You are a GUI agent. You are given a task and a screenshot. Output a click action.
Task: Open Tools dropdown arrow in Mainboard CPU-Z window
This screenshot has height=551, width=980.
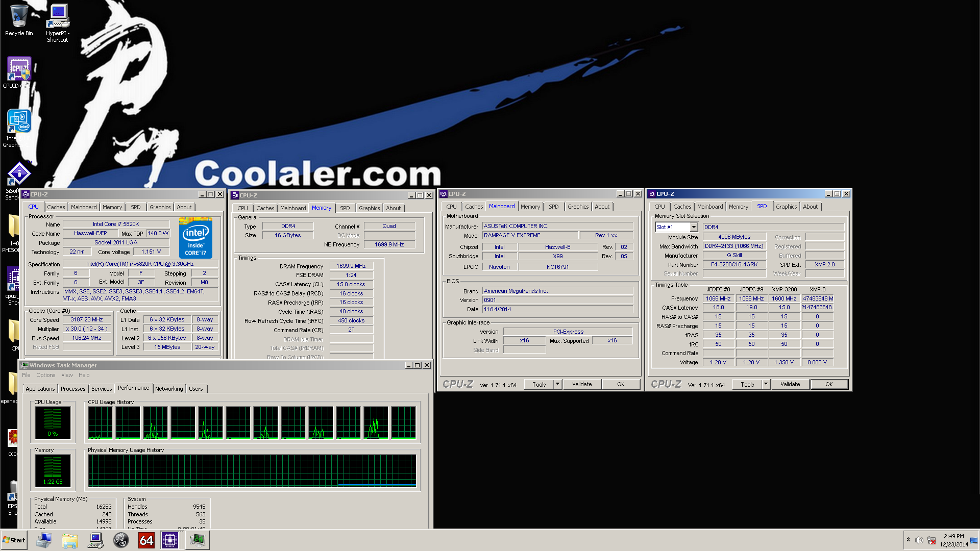(557, 384)
